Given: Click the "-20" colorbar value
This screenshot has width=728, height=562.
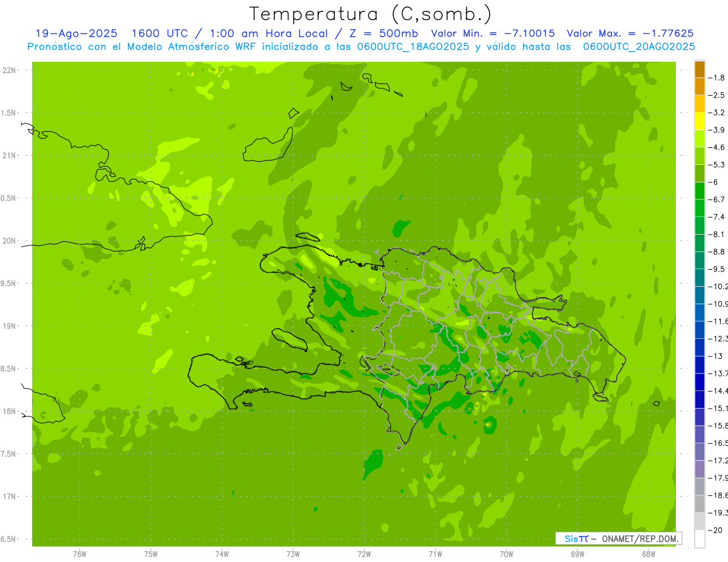Looking at the screenshot, I should point(716,530).
